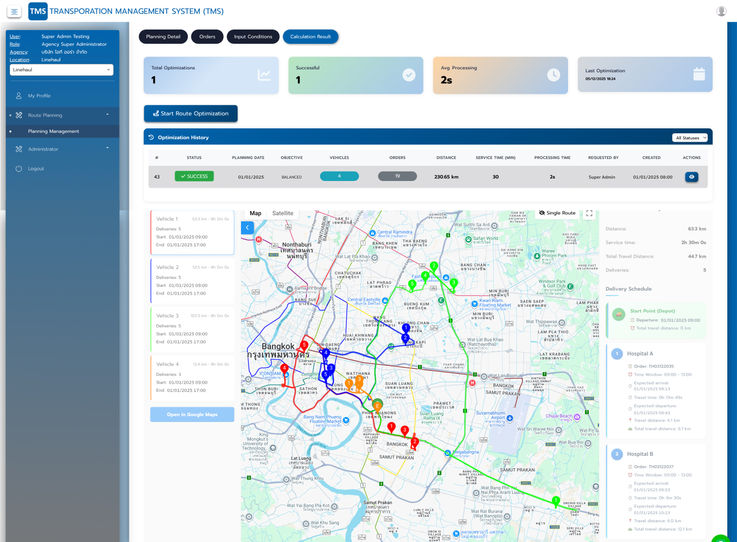Click the TMS logo
Viewport: 737px width, 542px height.
38,11
